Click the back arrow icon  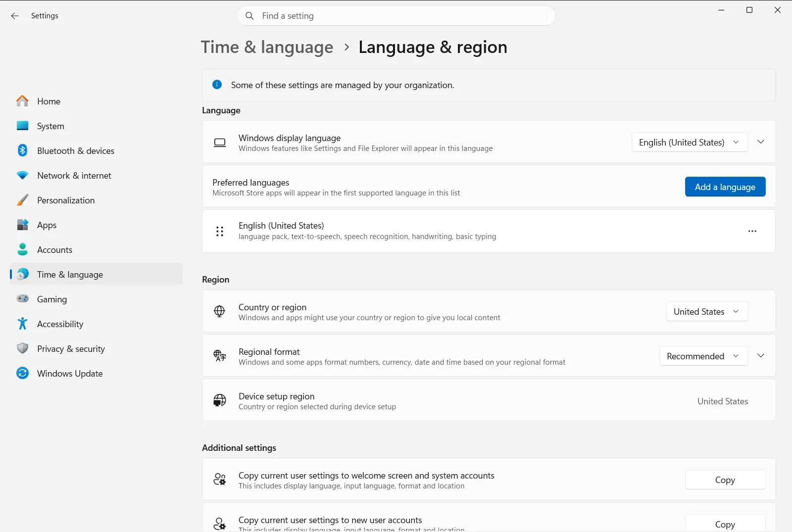[15, 16]
